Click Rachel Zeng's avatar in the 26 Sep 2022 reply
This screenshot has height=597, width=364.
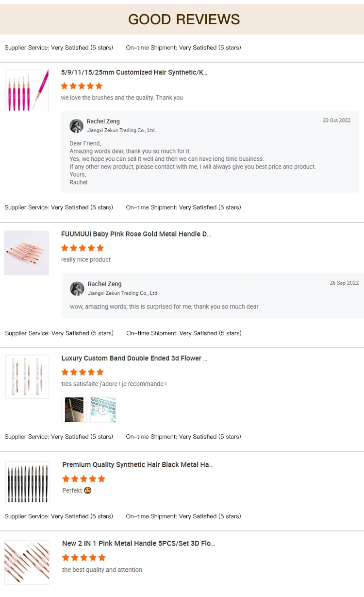[77, 289]
